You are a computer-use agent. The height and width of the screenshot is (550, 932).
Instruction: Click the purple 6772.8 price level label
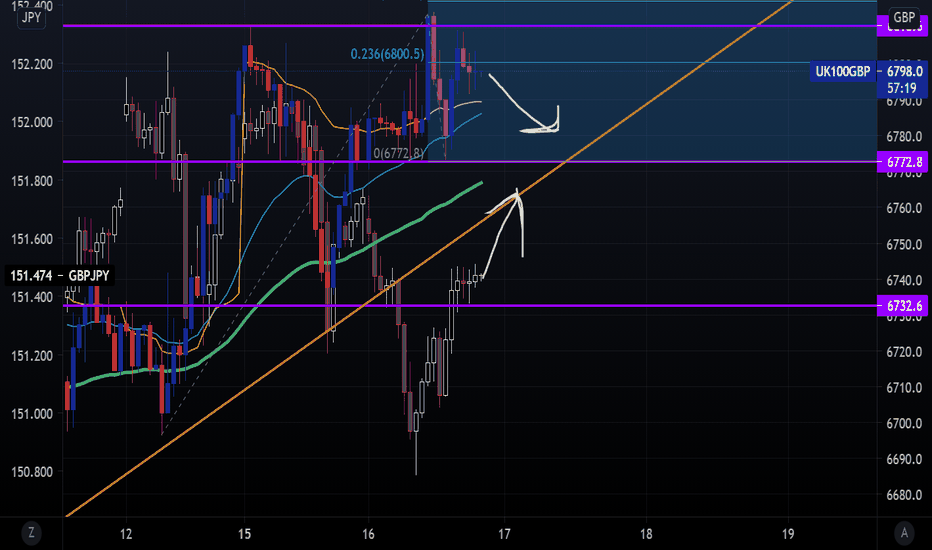point(903,162)
